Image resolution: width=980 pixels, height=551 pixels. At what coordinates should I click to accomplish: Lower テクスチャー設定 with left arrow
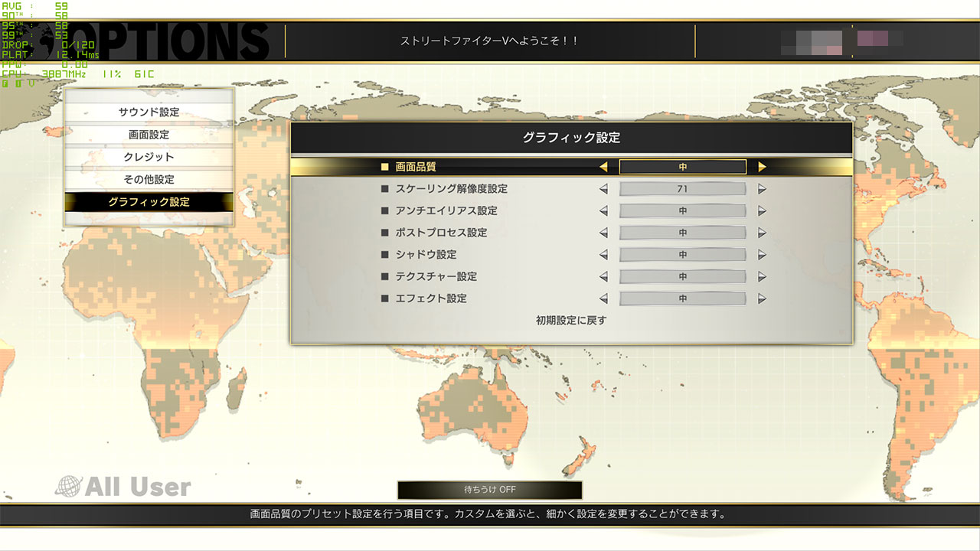pos(603,277)
